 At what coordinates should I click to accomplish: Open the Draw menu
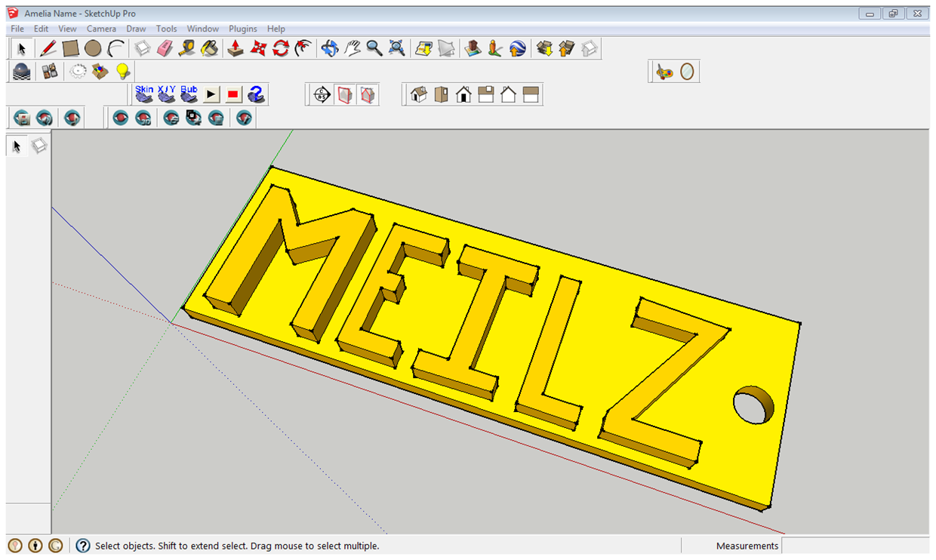[x=136, y=29]
